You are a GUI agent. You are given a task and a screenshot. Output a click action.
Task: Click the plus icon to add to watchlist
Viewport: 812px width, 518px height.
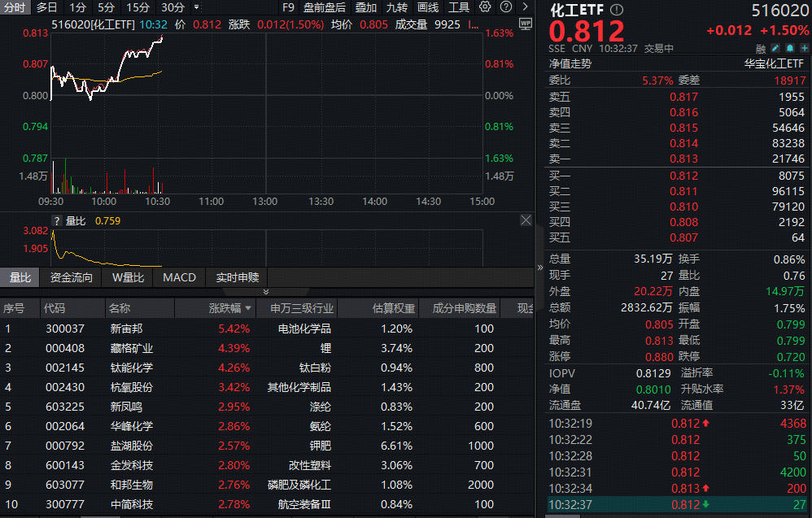[x=804, y=48]
